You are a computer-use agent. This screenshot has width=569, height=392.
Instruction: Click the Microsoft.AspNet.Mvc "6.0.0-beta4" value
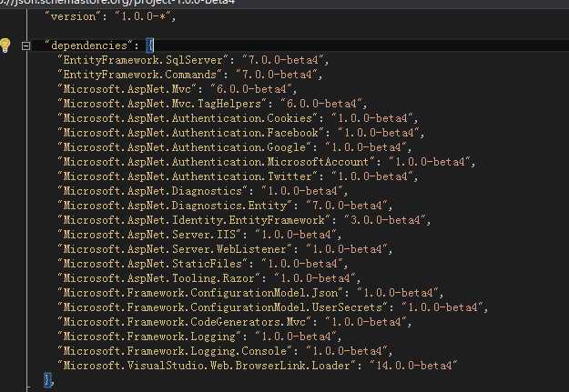click(251, 89)
